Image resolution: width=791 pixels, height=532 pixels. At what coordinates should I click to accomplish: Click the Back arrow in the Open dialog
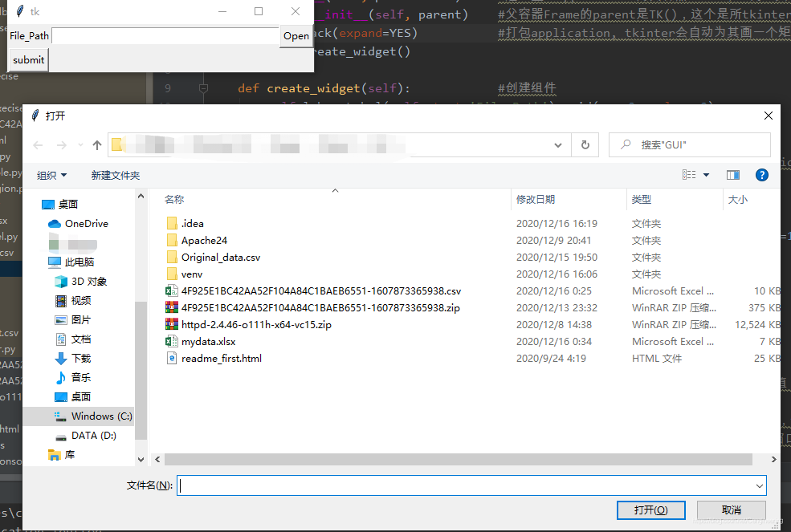click(38, 145)
